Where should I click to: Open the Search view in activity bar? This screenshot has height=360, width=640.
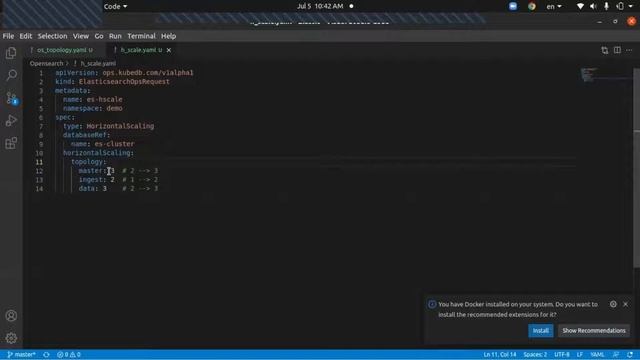(11, 75)
